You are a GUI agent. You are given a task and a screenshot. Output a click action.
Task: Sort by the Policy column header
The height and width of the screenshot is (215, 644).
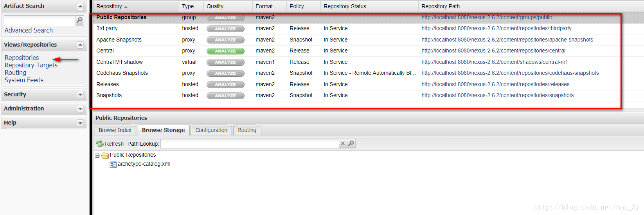click(x=304, y=6)
